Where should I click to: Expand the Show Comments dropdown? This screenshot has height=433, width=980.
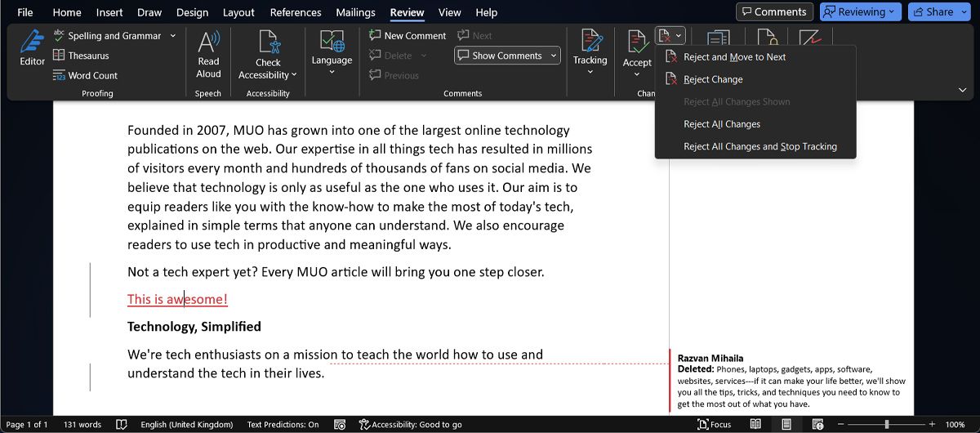[x=555, y=56]
